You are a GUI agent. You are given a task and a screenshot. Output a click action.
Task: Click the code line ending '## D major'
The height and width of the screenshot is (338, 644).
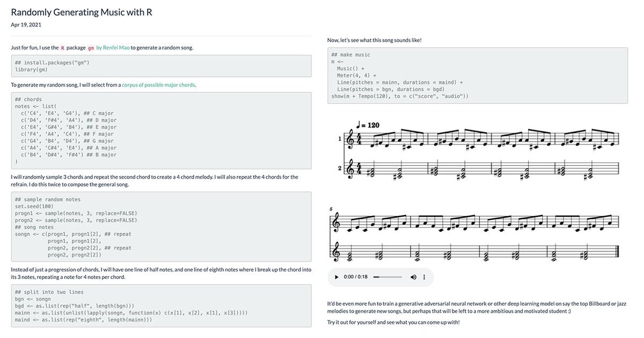pos(69,120)
